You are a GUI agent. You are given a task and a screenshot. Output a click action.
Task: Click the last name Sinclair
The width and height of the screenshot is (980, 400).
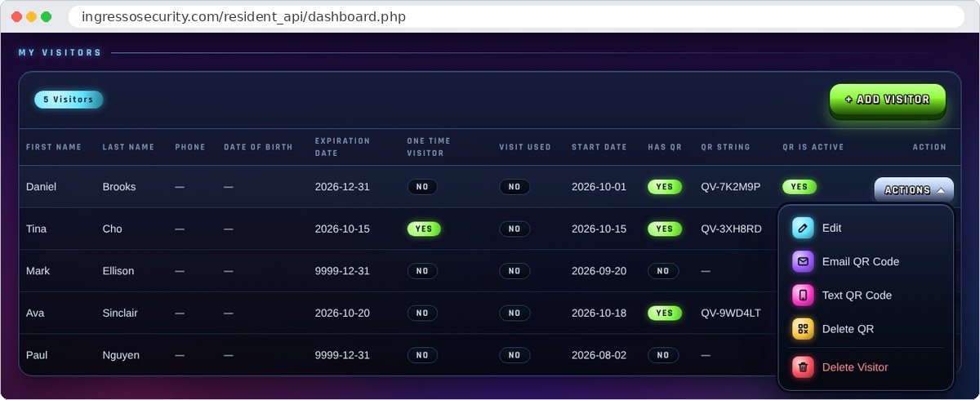pos(120,313)
